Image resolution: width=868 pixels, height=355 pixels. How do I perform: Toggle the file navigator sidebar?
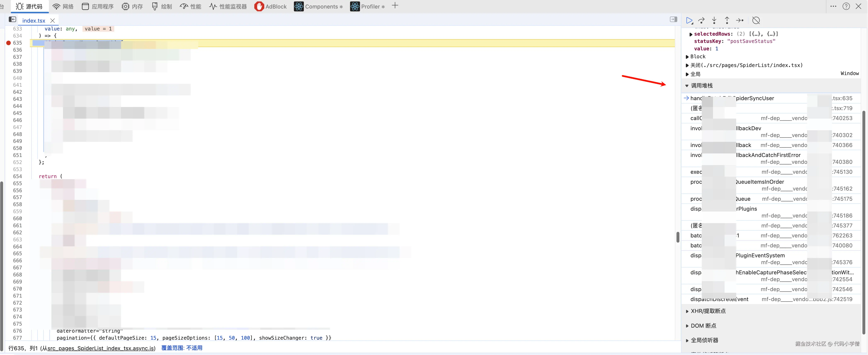(12, 19)
